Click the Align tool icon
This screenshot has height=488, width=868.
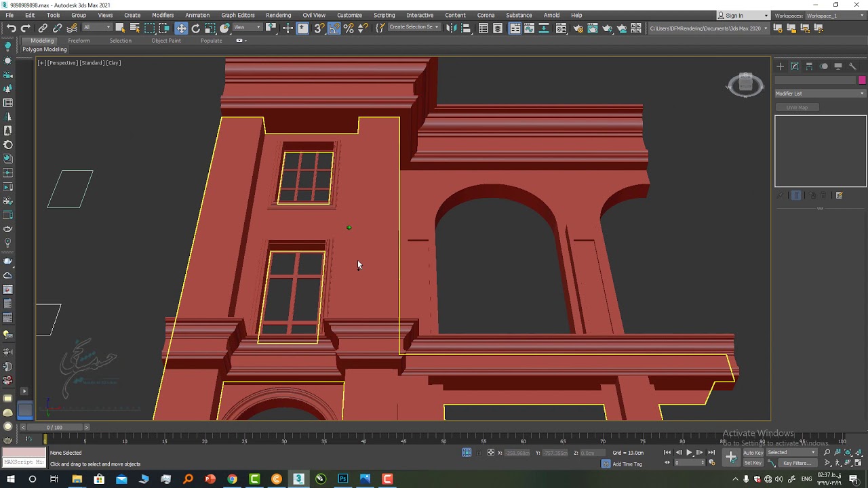(x=466, y=28)
